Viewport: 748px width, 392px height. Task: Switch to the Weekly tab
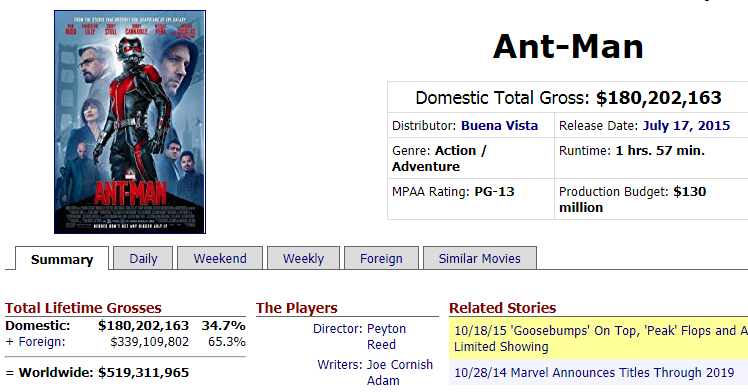tap(303, 258)
